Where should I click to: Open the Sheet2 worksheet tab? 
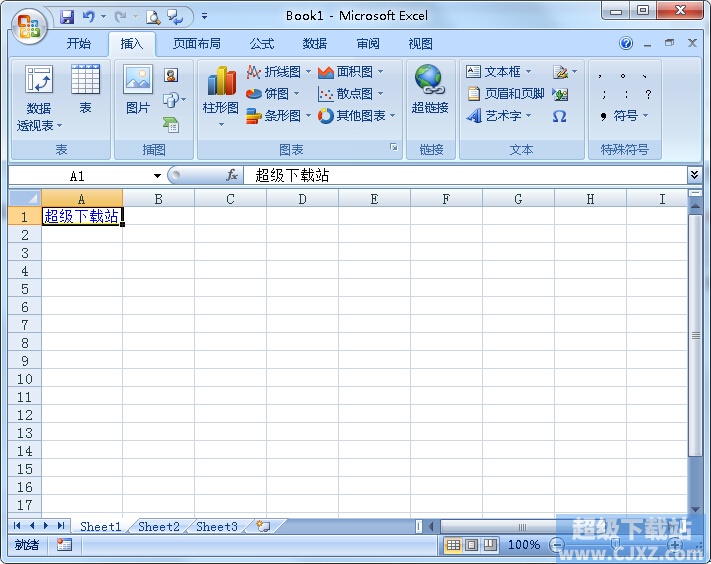click(x=159, y=526)
